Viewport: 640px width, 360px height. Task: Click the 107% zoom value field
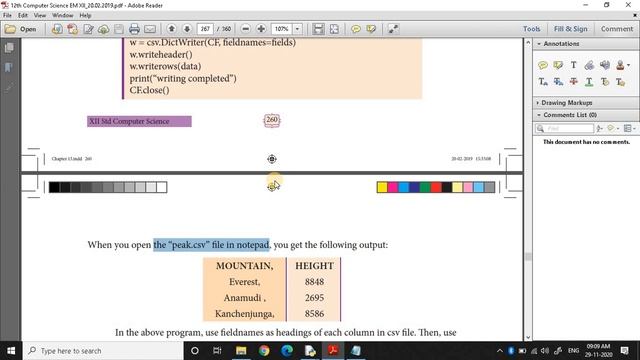[282, 29]
